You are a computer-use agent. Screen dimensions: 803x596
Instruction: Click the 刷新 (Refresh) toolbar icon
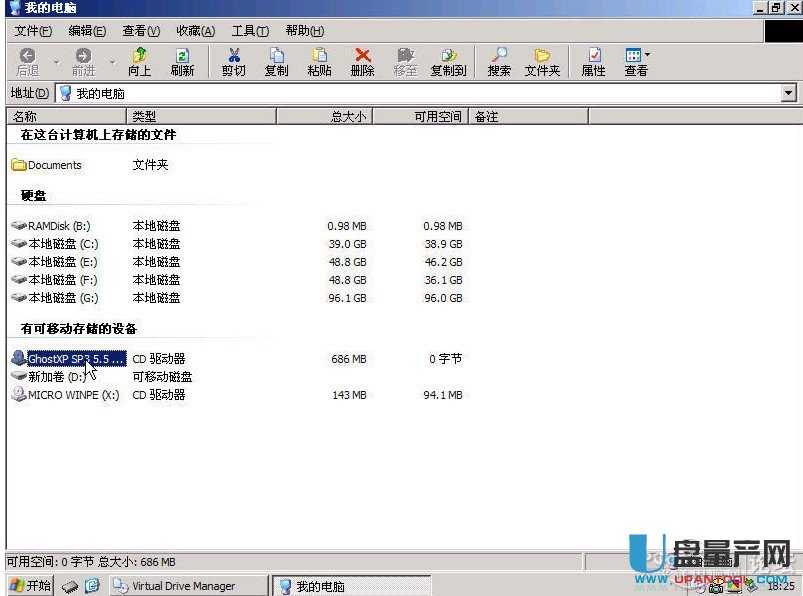[182, 61]
